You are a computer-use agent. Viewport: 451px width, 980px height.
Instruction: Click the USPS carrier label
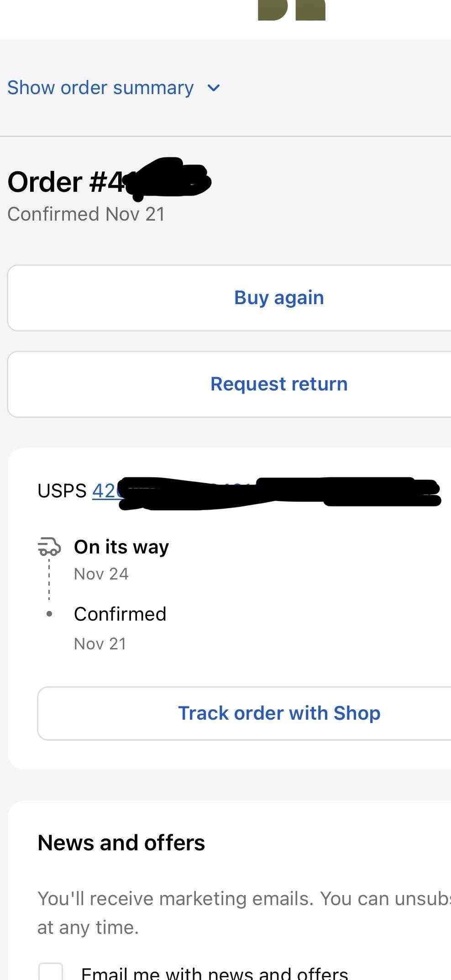pyautogui.click(x=62, y=491)
